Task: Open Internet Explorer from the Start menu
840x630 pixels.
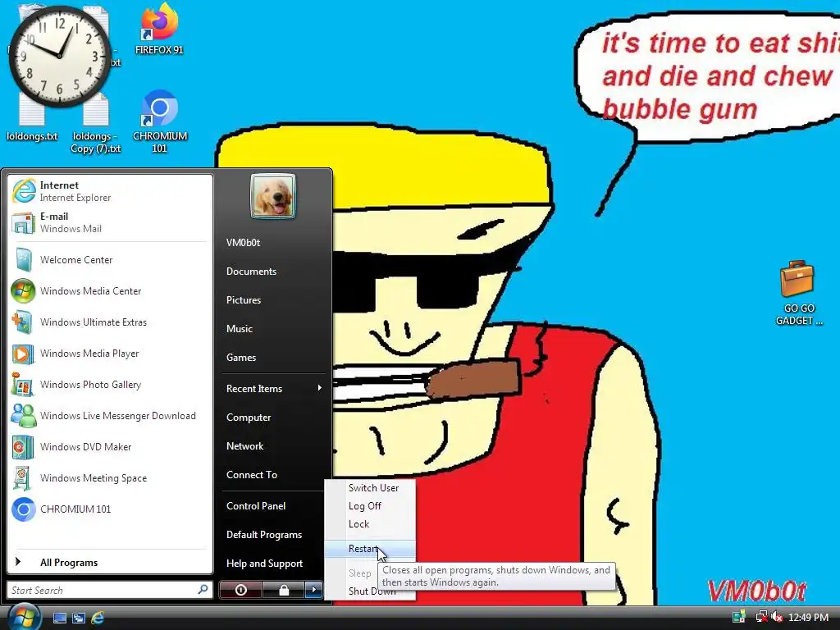Action: pyautogui.click(x=109, y=190)
